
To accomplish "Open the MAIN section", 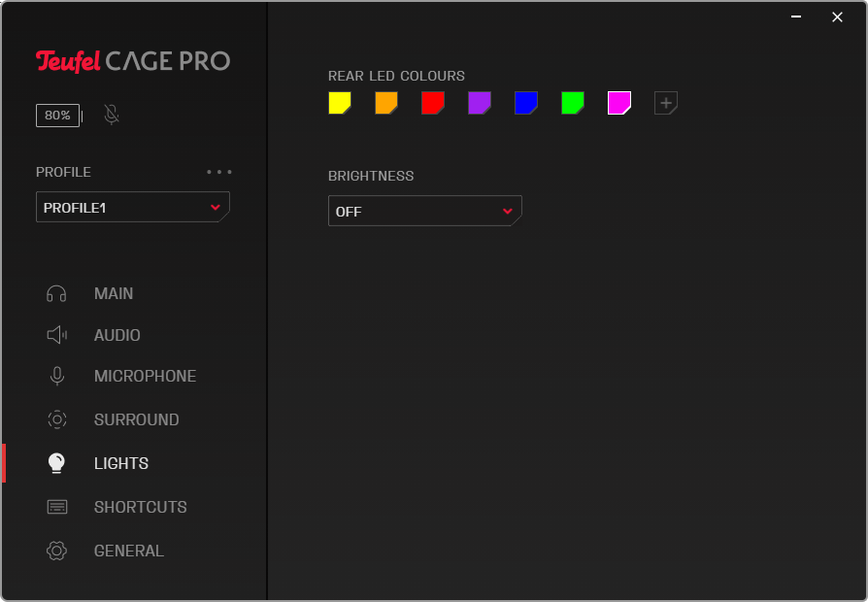I will [x=114, y=293].
